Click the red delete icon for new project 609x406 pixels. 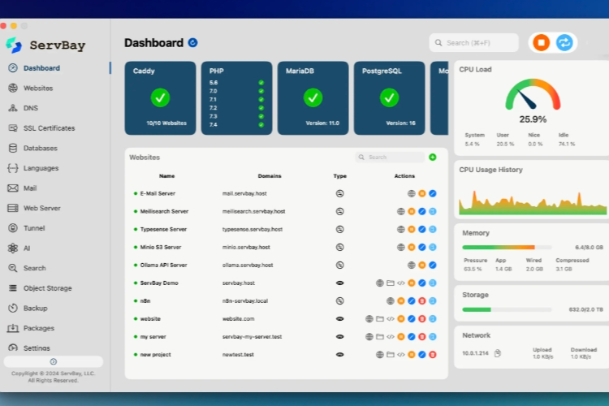(x=432, y=354)
